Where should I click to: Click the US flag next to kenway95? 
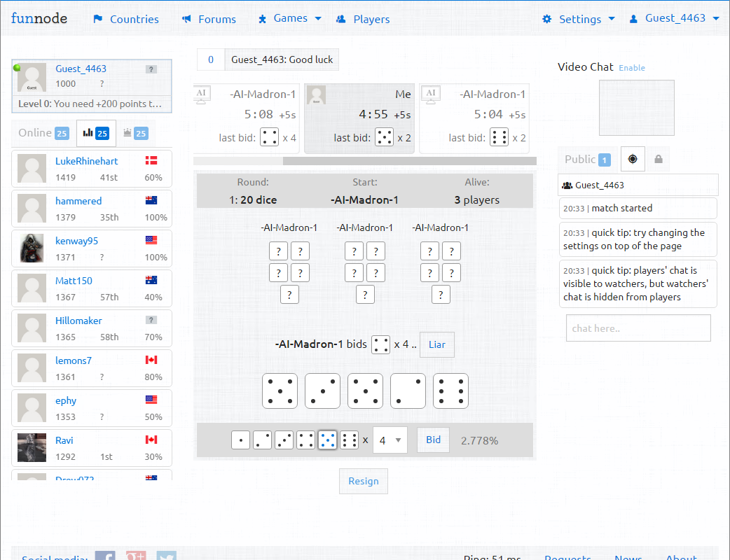tap(151, 240)
